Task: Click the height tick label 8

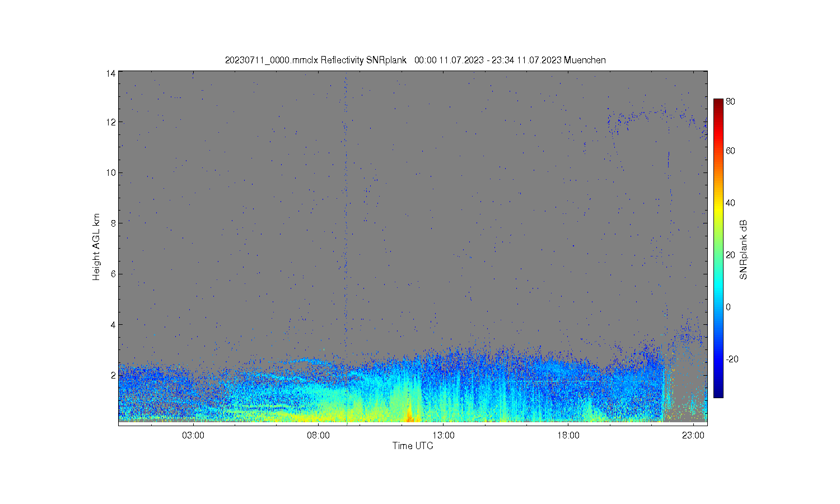Action: [x=113, y=223]
